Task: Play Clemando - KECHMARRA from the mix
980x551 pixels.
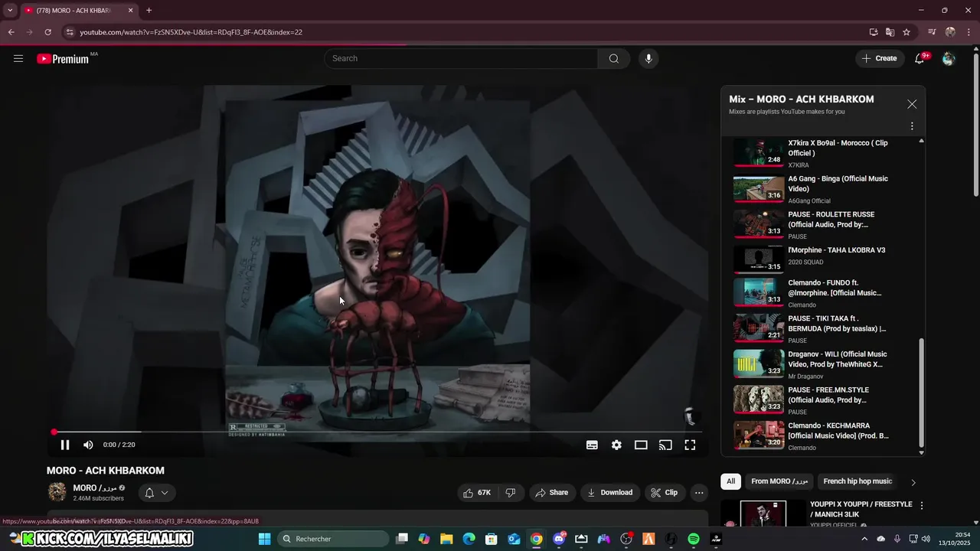Action: click(x=822, y=436)
